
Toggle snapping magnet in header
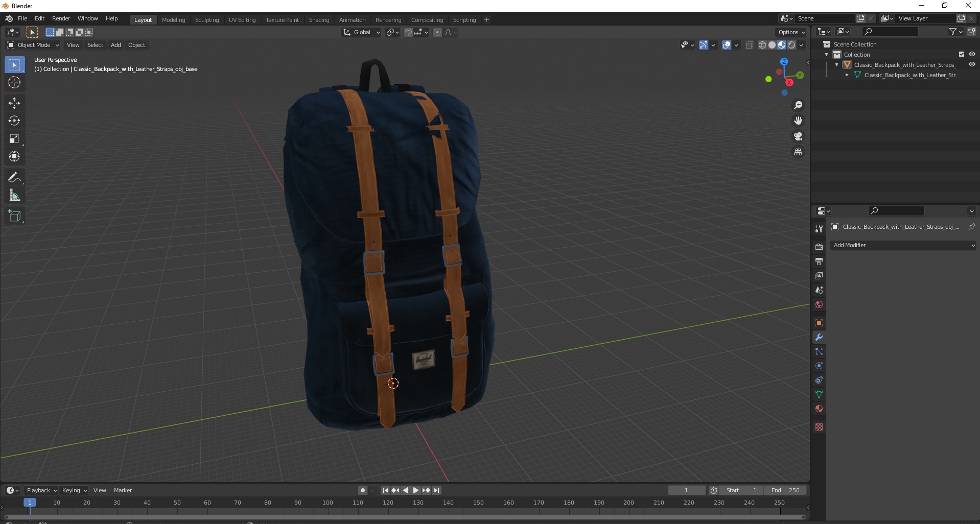coord(408,32)
